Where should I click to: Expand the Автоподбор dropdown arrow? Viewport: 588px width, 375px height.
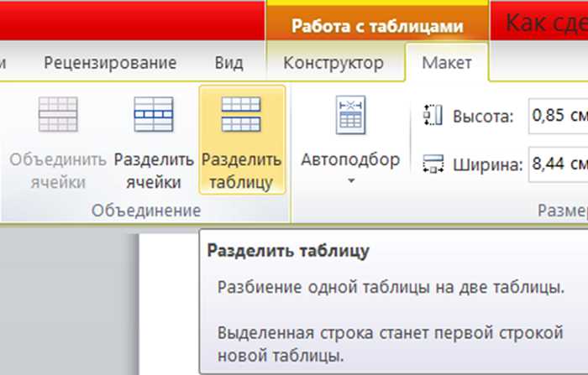click(x=351, y=181)
